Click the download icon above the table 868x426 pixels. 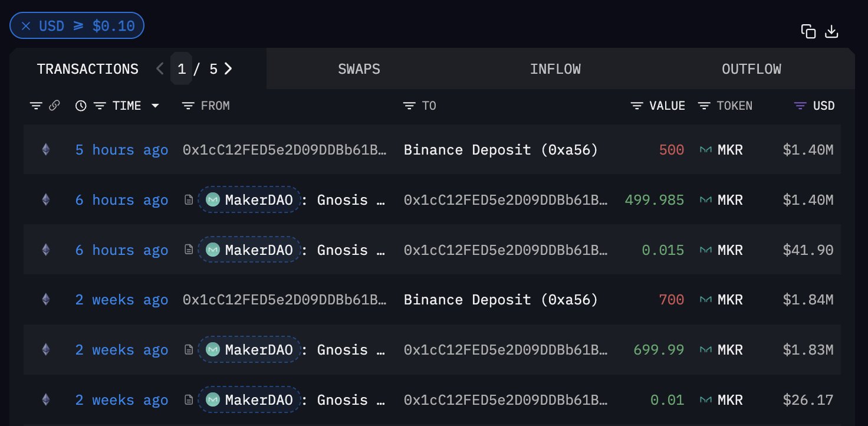831,32
